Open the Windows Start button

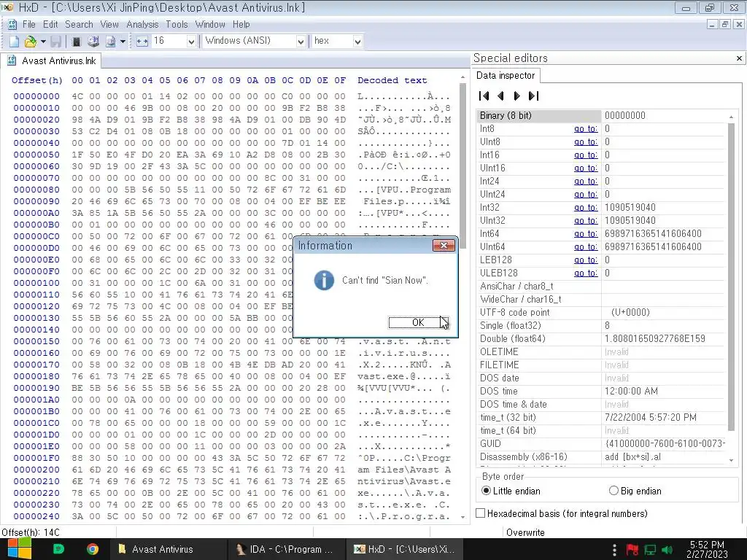click(x=19, y=549)
